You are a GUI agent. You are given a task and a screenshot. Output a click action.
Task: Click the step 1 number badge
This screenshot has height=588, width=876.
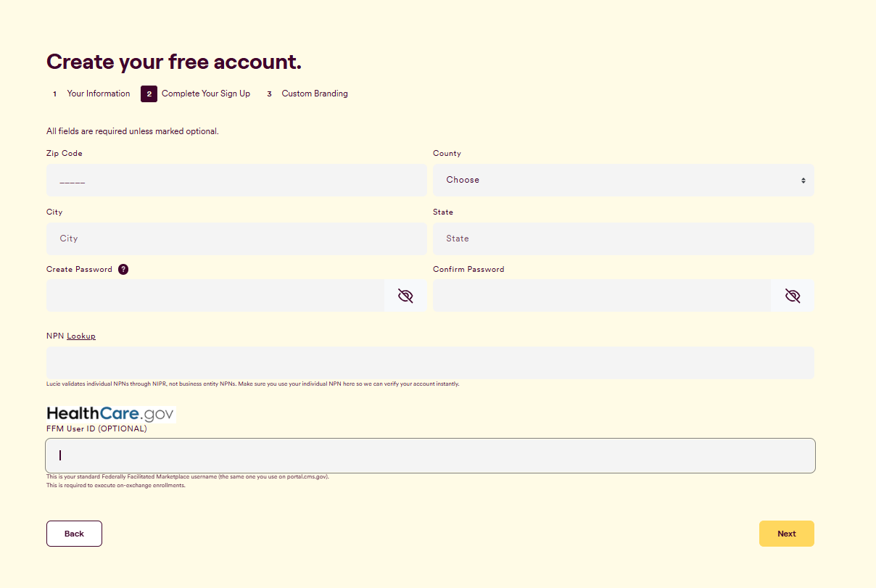click(x=54, y=94)
